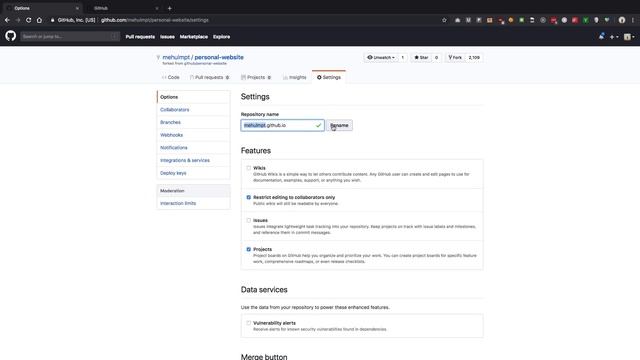Click the stargazers count 0
Image resolution: width=640 pixels, height=360 pixels.
tap(436, 58)
